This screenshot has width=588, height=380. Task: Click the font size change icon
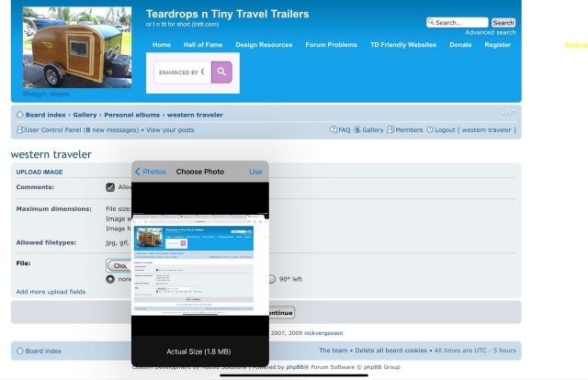pos(508,112)
